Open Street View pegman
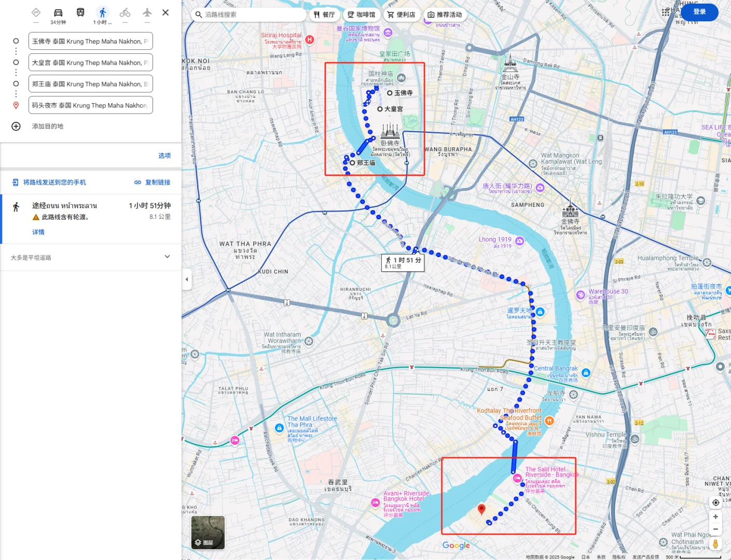 pyautogui.click(x=715, y=544)
